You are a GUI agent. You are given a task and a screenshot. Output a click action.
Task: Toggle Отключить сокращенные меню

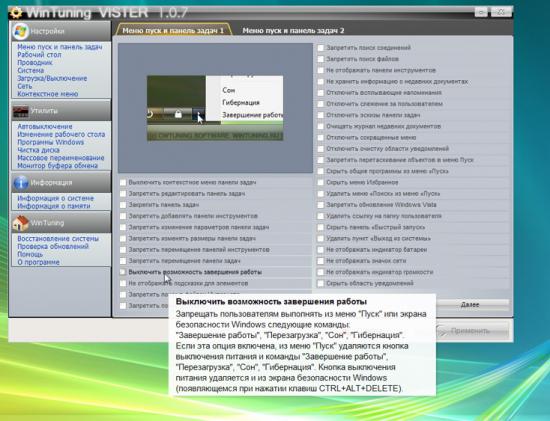pyautogui.click(x=321, y=138)
